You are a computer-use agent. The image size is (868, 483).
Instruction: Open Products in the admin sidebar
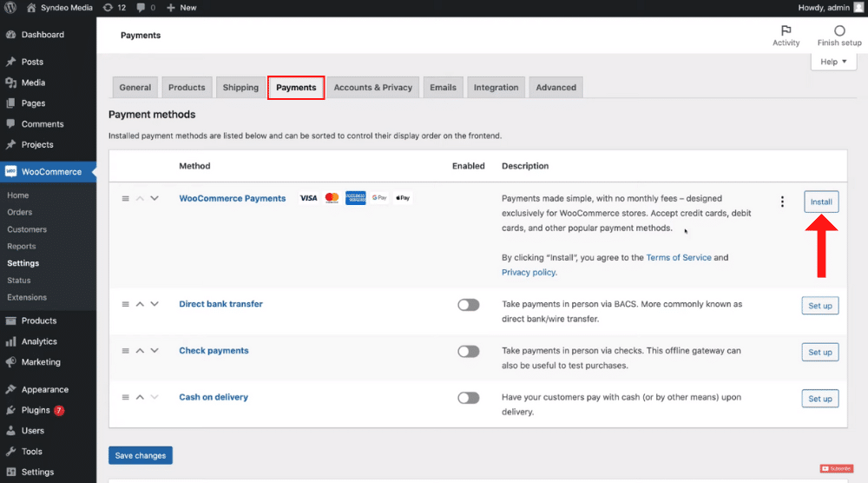39,321
